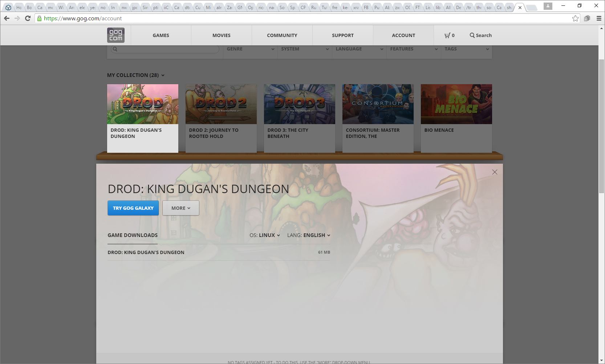This screenshot has width=605, height=364.
Task: Expand the OS: Linux dropdown
Action: click(x=265, y=235)
